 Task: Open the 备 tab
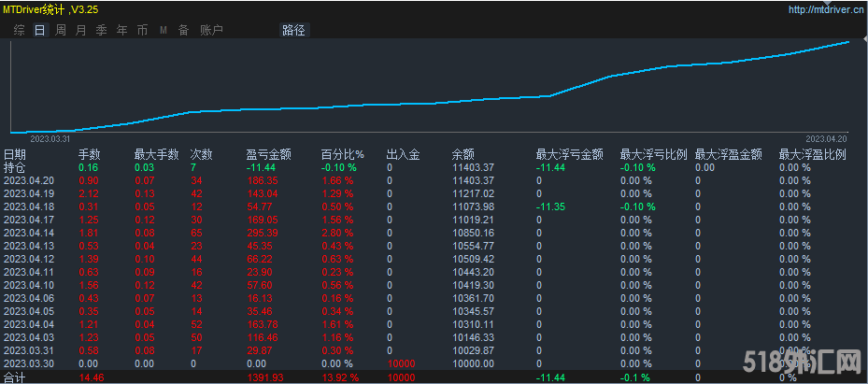point(183,30)
